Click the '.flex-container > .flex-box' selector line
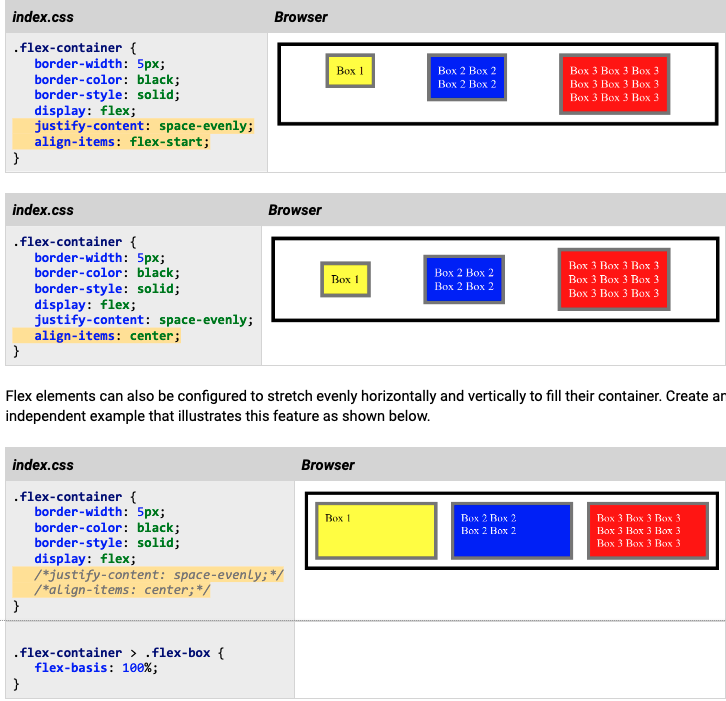726x701 pixels. pos(116,653)
